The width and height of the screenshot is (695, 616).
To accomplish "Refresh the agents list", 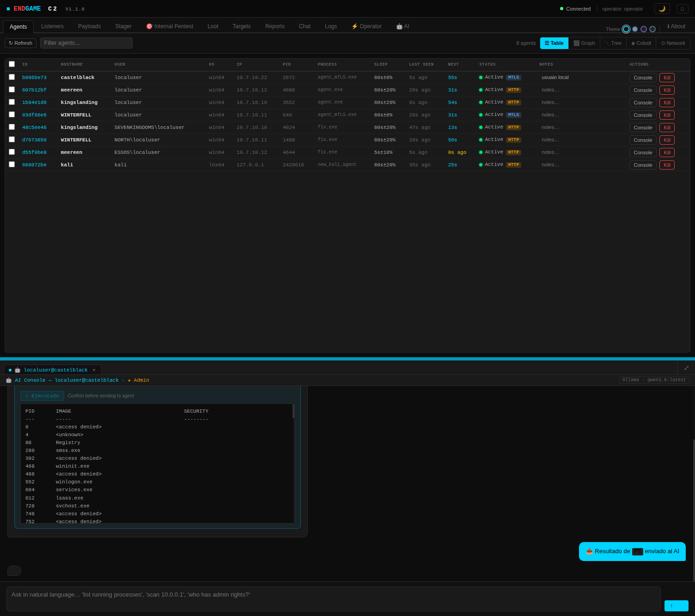I will (x=20, y=43).
